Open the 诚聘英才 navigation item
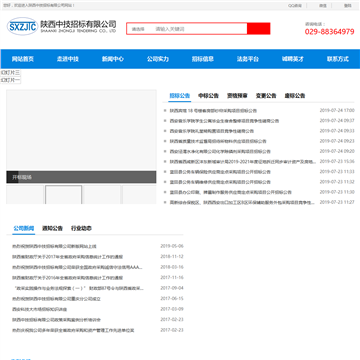360x360 pixels. coord(293,59)
